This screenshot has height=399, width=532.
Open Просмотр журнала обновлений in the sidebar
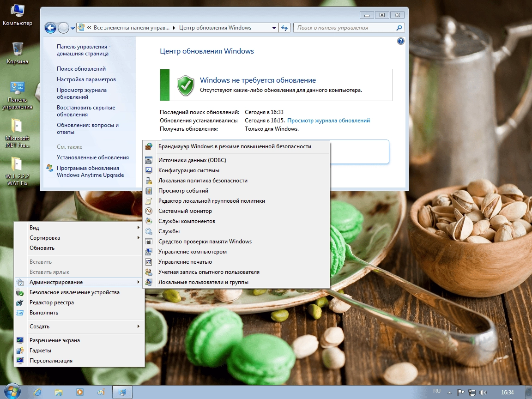coord(82,94)
